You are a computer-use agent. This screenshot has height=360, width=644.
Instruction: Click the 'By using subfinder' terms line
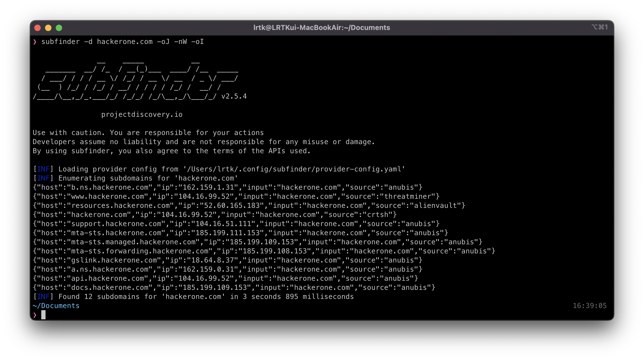[171, 151]
